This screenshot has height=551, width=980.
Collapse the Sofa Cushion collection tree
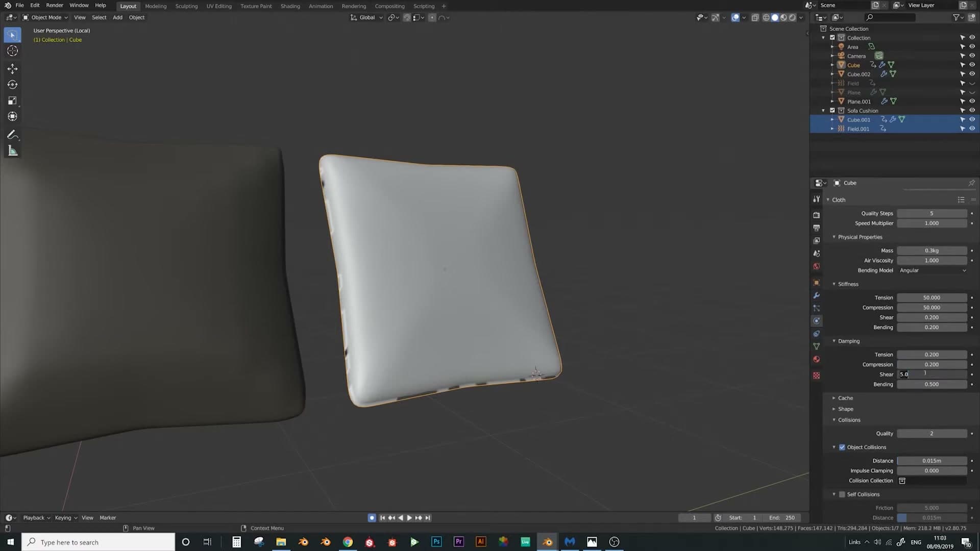pos(823,111)
